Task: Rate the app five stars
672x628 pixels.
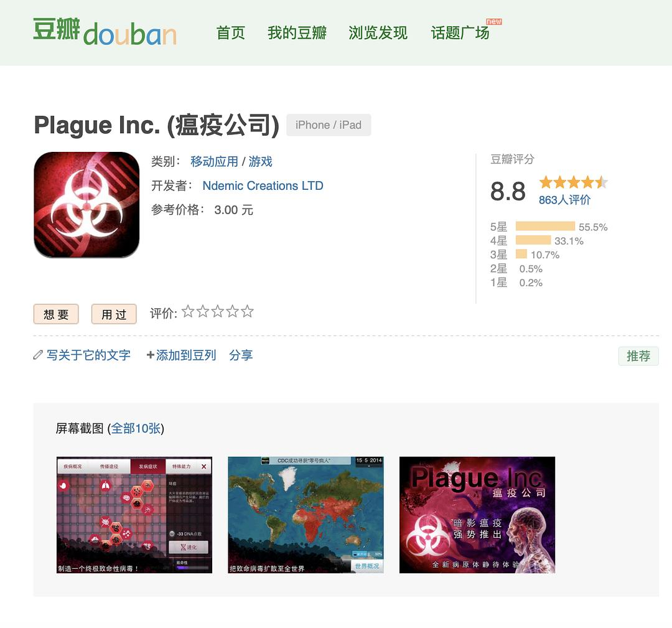Action: [247, 312]
